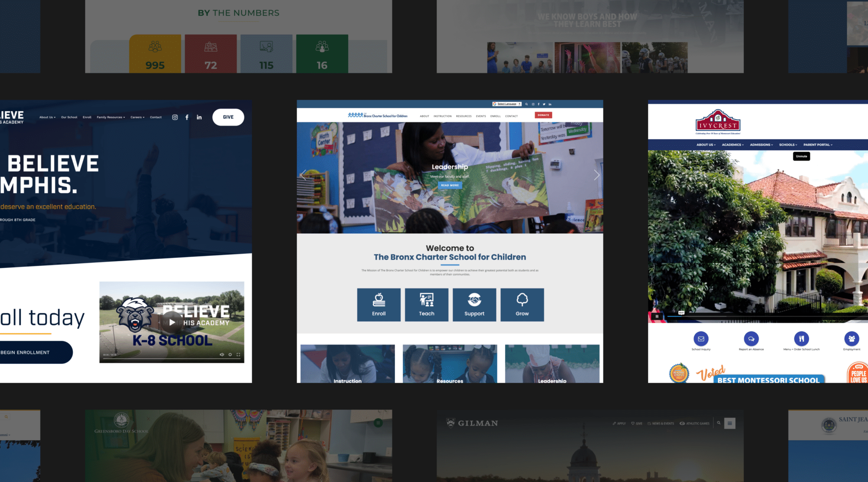Screen dimensions: 868x482
Task: Expand the Ivycrest Parent Portal menu
Action: (818, 145)
